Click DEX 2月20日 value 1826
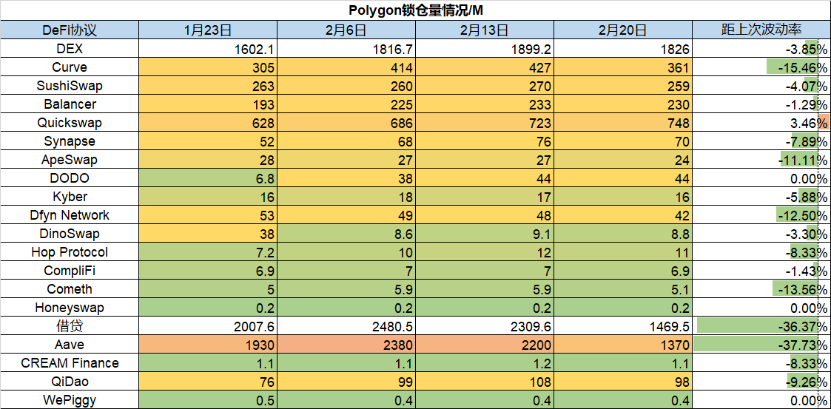This screenshot has height=409, width=831. [x=623, y=49]
